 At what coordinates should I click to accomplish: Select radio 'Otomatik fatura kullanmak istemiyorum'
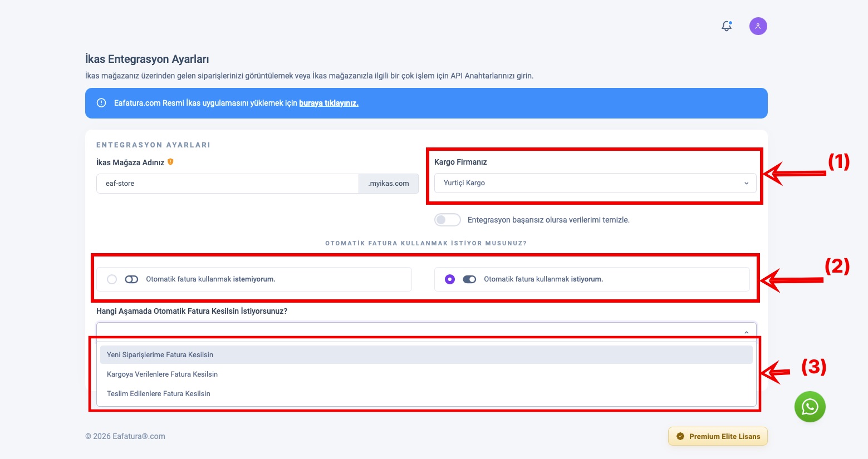pos(112,279)
